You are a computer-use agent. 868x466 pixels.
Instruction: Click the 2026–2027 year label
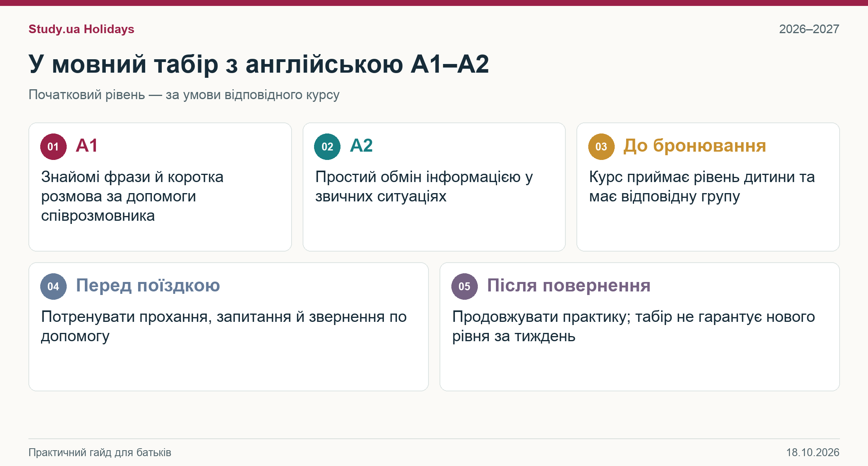pyautogui.click(x=809, y=29)
